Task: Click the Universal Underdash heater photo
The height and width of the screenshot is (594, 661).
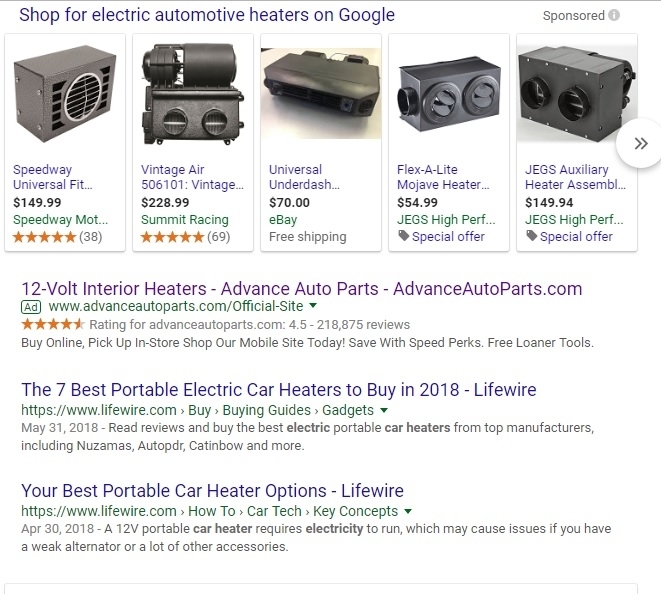Action: click(x=321, y=94)
